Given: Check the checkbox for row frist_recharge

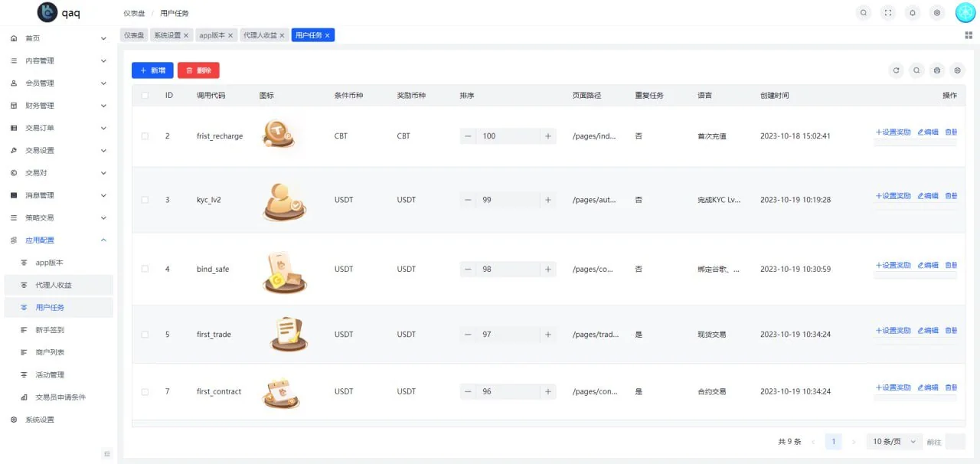Looking at the screenshot, I should (x=145, y=136).
